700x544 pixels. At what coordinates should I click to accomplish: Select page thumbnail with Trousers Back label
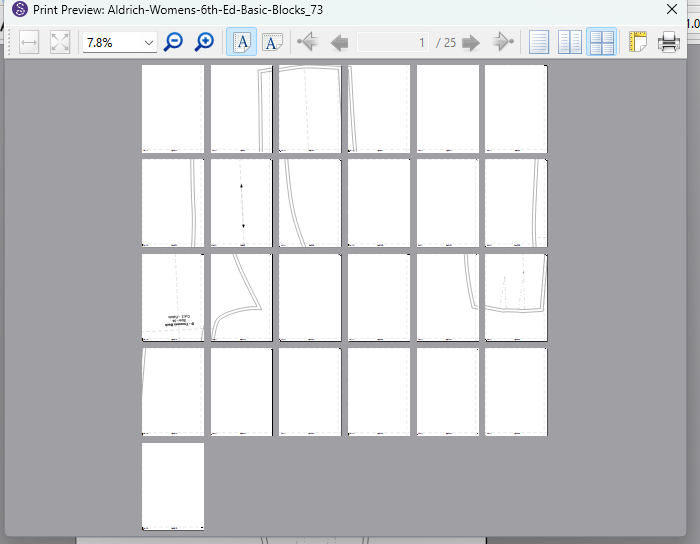pyautogui.click(x=173, y=298)
